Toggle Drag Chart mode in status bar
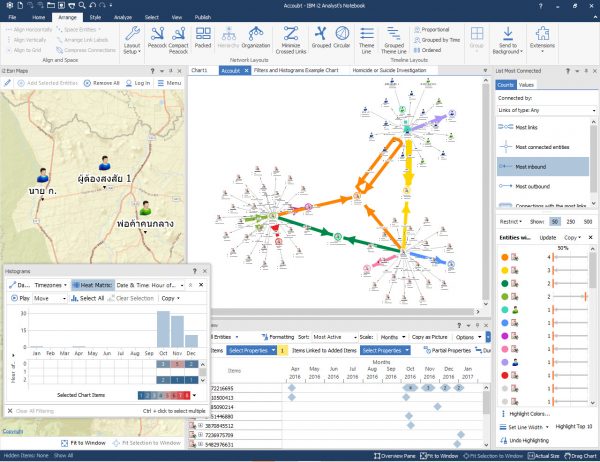Screen dimensions: 600x462 580,456
